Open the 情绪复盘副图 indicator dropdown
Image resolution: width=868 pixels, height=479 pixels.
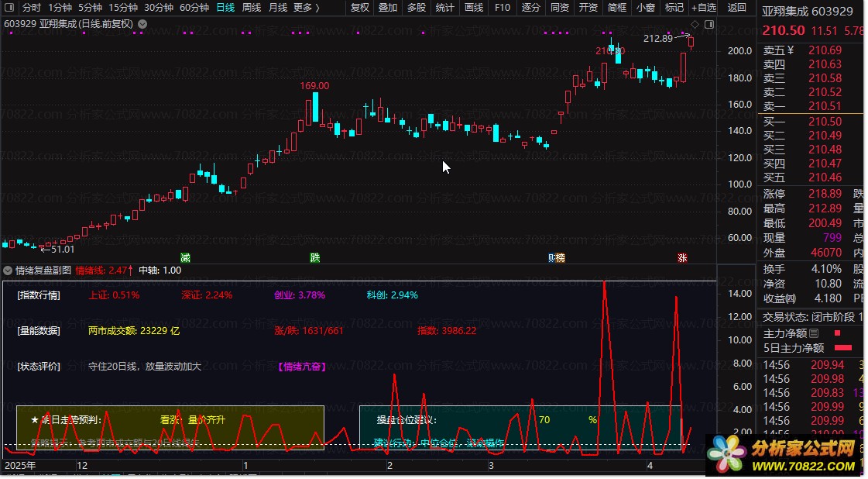click(8, 271)
